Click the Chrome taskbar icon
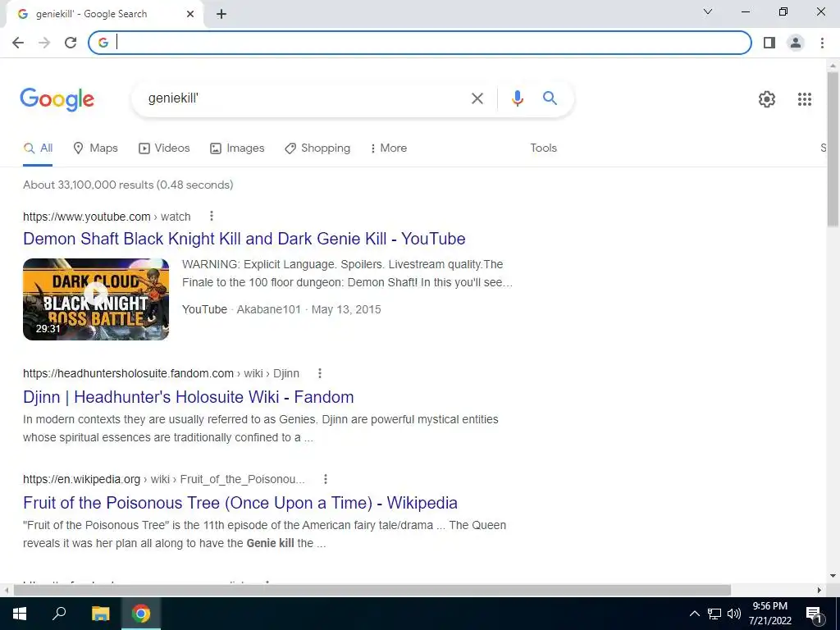The width and height of the screenshot is (840, 630). (141, 614)
